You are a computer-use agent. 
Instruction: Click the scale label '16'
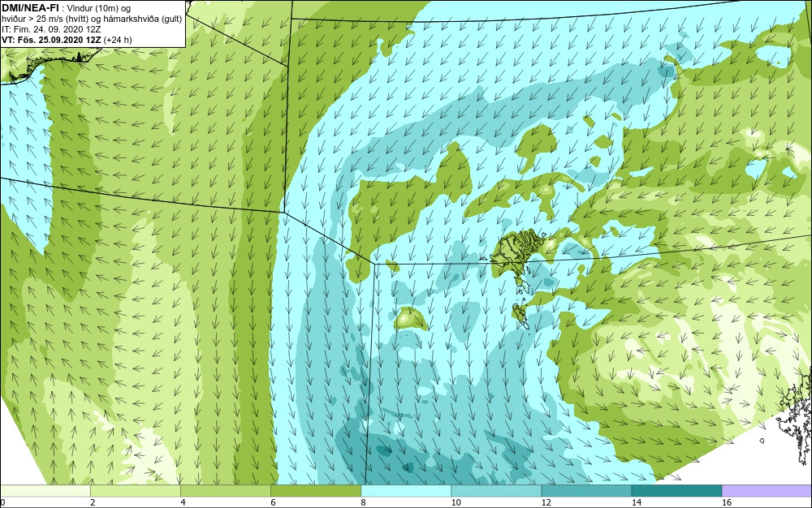(x=727, y=502)
